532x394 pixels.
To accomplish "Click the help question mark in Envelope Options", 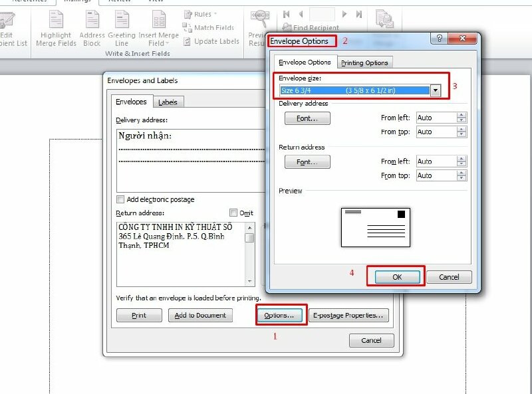I will pyautogui.click(x=440, y=39).
